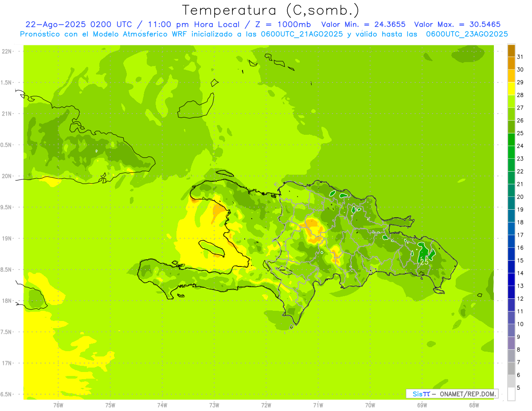The width and height of the screenshot is (532, 411).
Task: Click the color bar label "28"
Action: pos(520,95)
